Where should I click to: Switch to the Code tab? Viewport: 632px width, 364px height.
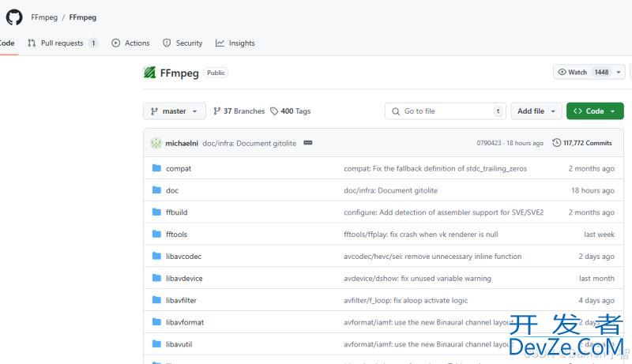click(x=7, y=43)
